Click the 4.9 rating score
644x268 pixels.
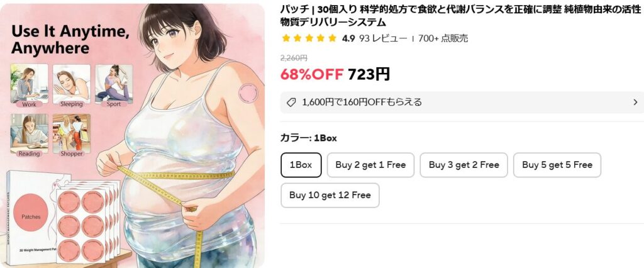(348, 38)
